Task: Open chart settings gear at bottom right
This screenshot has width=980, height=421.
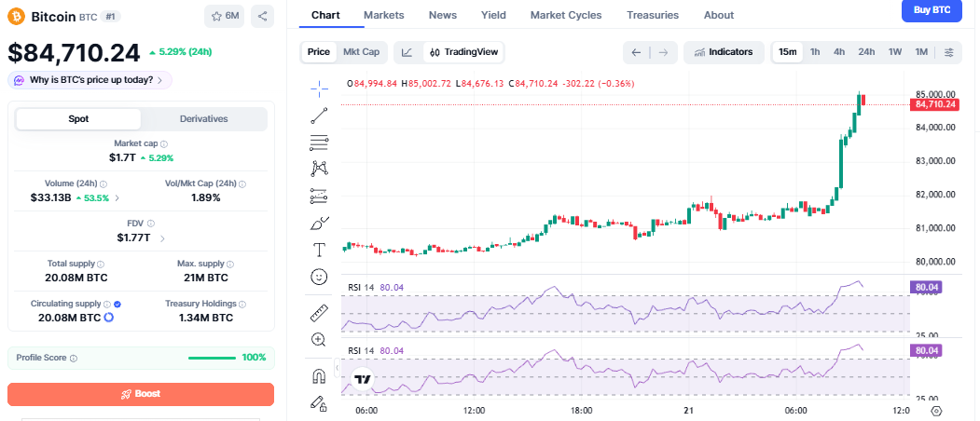Action: pyautogui.click(x=935, y=411)
